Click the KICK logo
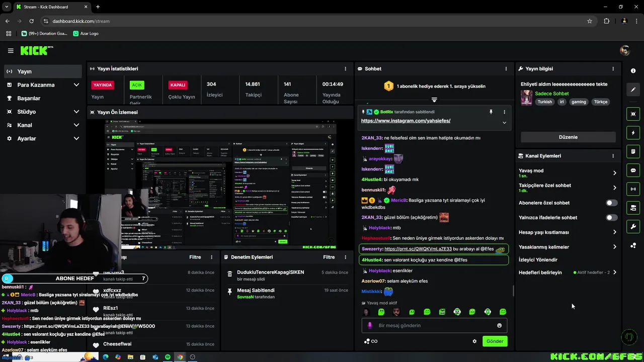The image size is (644, 362). tap(37, 50)
